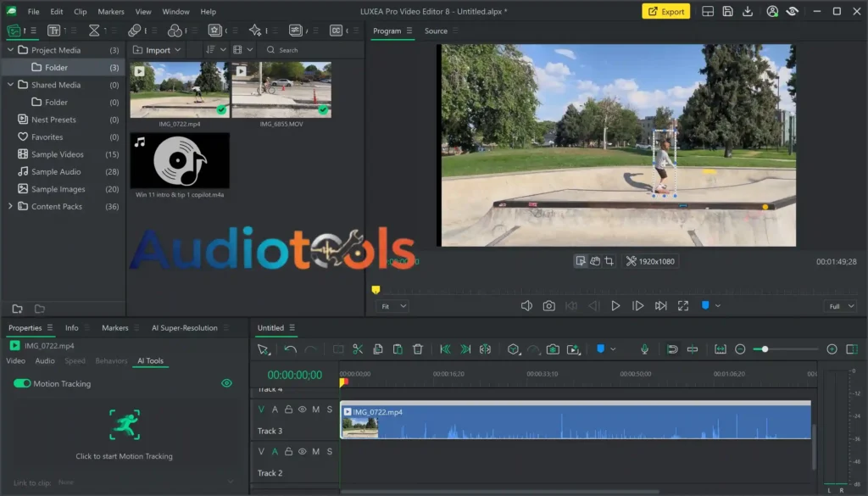Switch to the Source tab
This screenshot has height=496, width=868.
click(x=436, y=31)
